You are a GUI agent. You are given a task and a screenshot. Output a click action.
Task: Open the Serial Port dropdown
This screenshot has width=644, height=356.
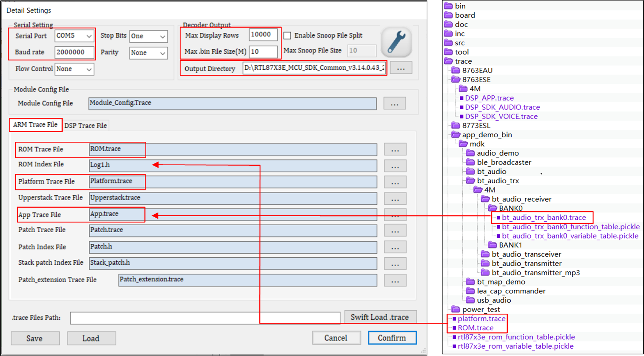point(89,36)
